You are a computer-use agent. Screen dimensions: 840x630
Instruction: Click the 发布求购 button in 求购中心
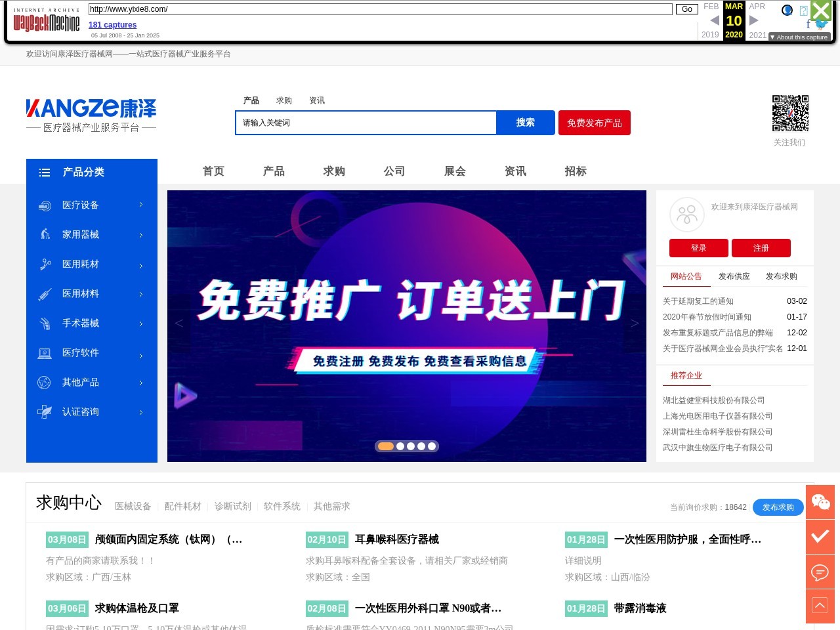778,507
